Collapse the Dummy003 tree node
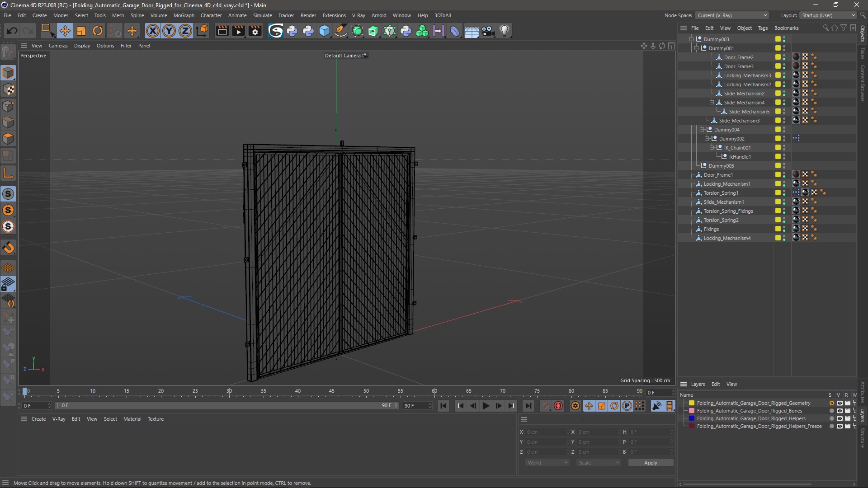 click(x=691, y=39)
